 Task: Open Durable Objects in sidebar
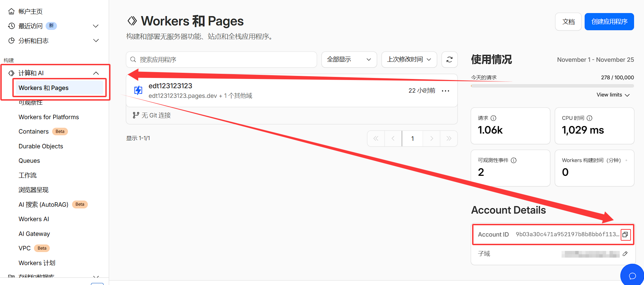41,146
